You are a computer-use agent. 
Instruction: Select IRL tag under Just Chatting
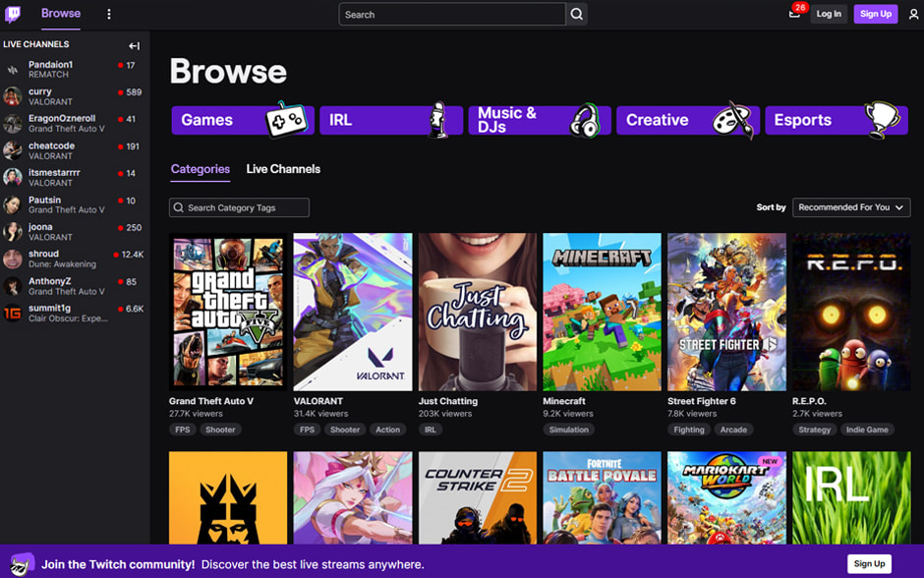pos(431,430)
